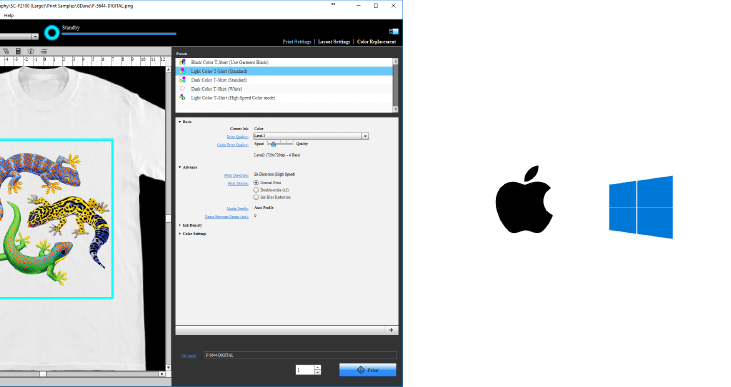Click the small blue icon above Color Replacement
Image resolution: width=731 pixels, height=387 pixels.
coord(393,31)
